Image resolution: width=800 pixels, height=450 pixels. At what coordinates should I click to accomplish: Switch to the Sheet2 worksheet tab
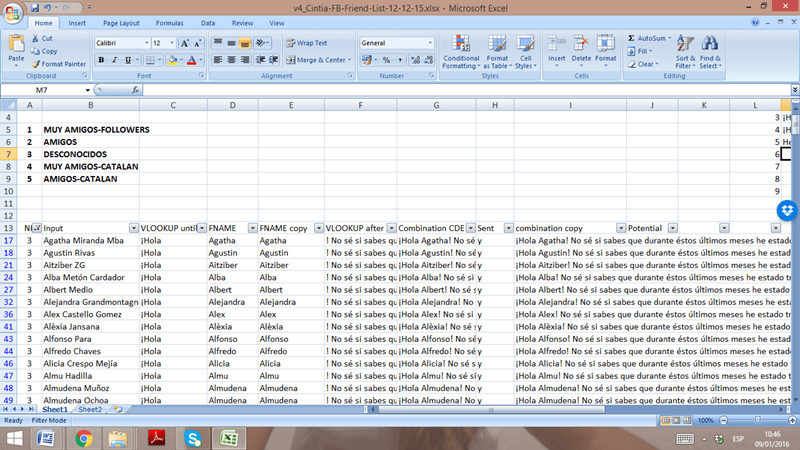[x=91, y=409]
